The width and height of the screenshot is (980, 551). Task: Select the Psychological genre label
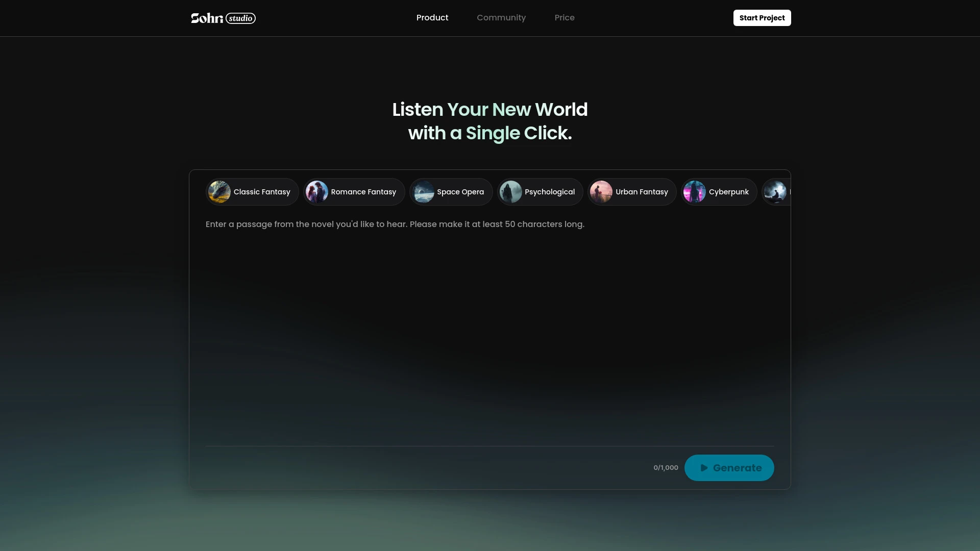(x=550, y=192)
